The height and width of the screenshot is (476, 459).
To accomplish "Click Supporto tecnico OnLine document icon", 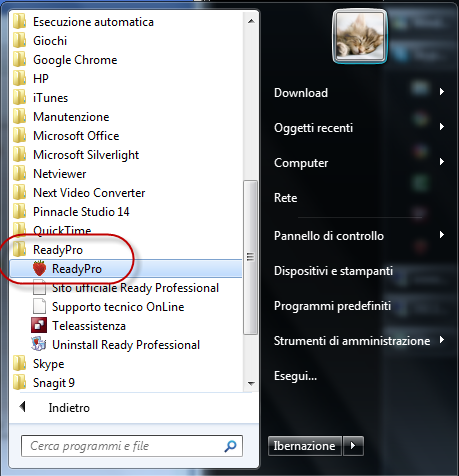I will (x=39, y=306).
